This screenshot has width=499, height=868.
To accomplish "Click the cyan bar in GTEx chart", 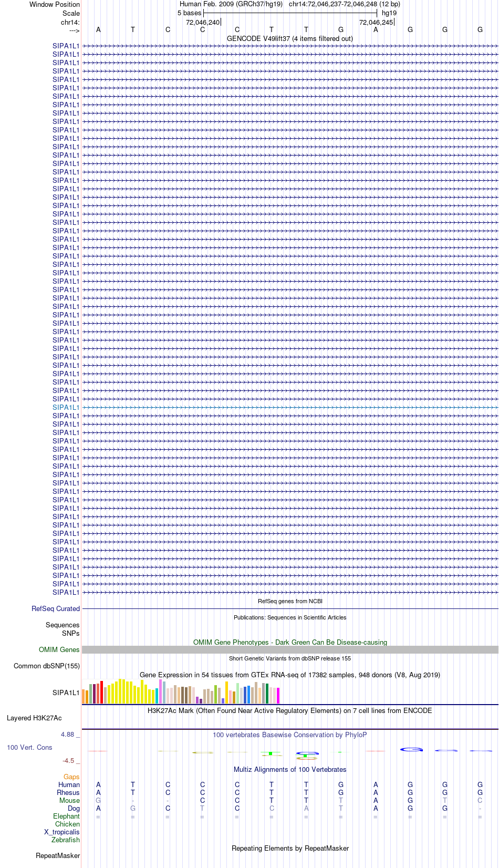I will (x=157, y=696).
